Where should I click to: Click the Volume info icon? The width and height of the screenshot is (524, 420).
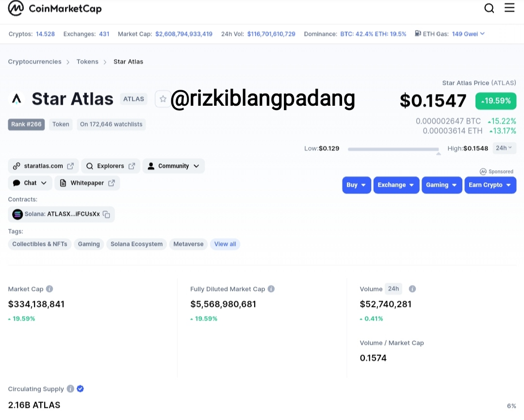[412, 289]
